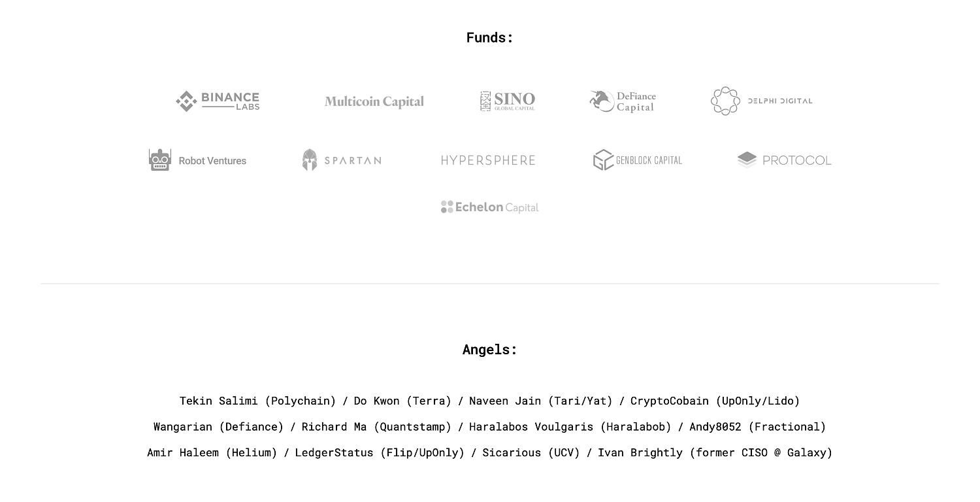Click Tekin Salimi (Polychain) name
Screen dimensions: 980x502
tap(258, 401)
